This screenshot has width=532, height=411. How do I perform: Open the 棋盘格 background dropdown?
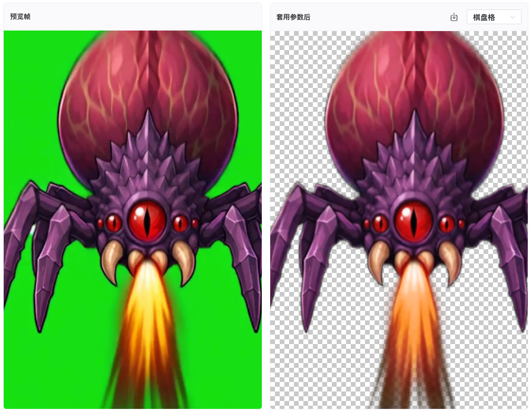tap(494, 17)
